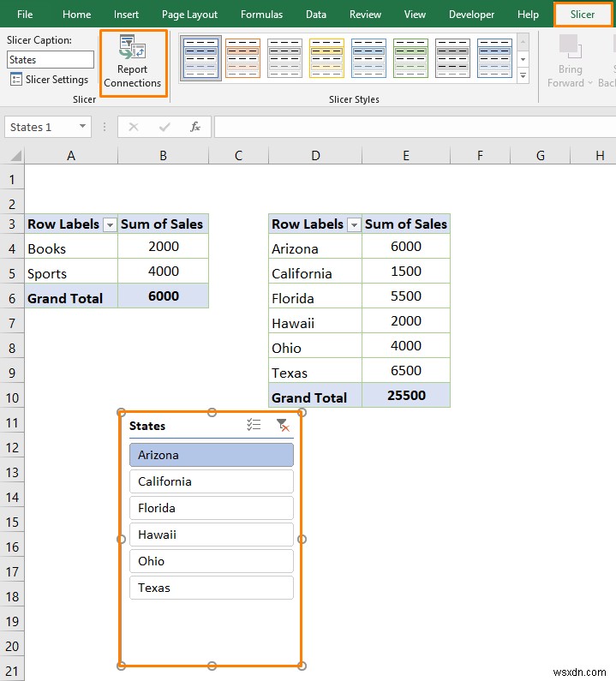Open the View tab
The image size is (616, 681).
(415, 15)
